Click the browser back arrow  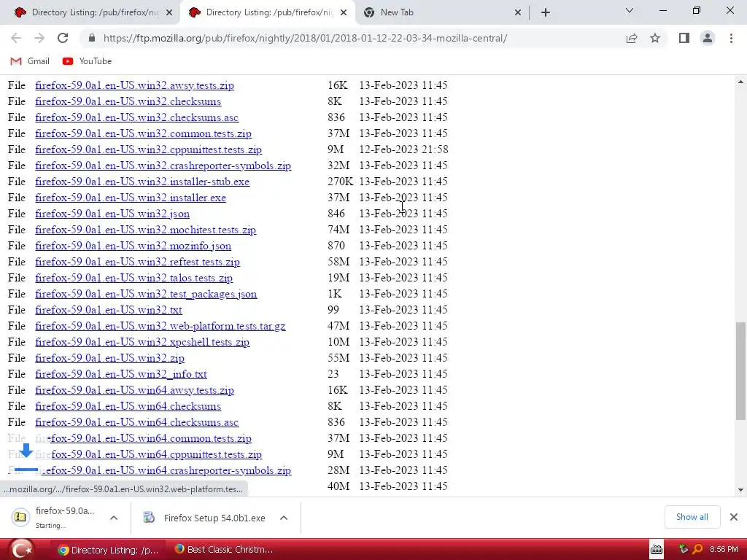16,38
